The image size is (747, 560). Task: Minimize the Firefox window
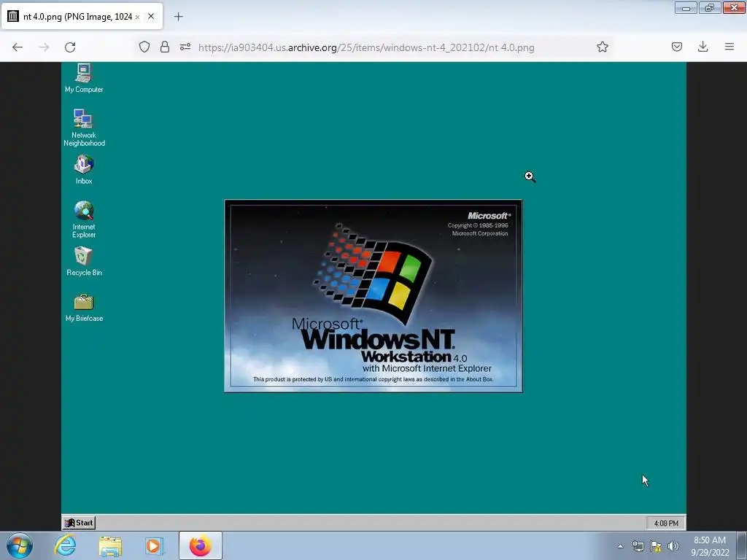click(x=686, y=7)
